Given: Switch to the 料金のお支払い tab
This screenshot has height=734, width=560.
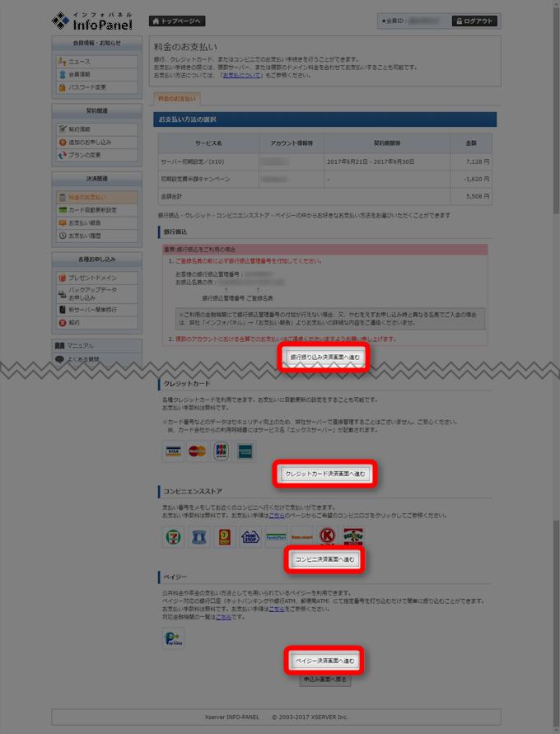Looking at the screenshot, I should coord(177,99).
